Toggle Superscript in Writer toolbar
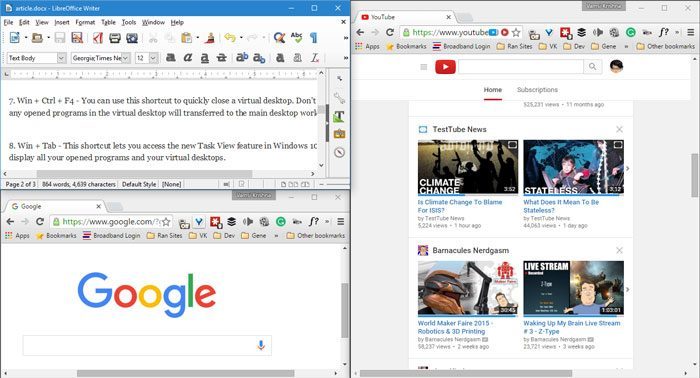 (242, 58)
